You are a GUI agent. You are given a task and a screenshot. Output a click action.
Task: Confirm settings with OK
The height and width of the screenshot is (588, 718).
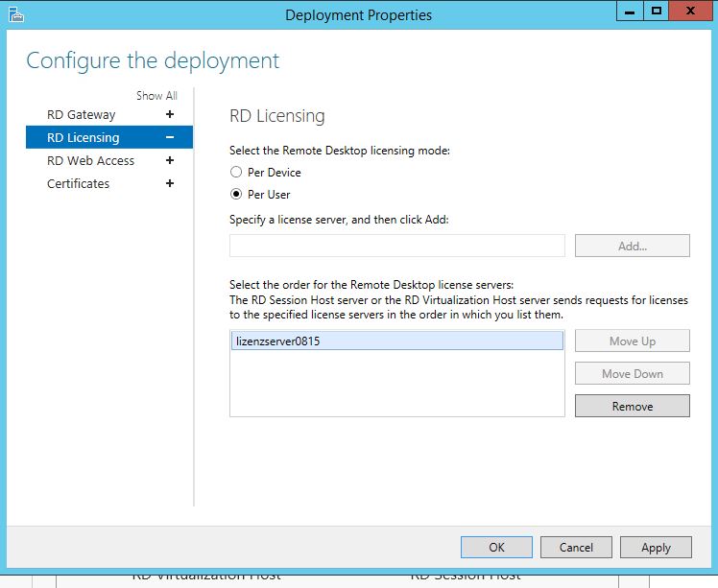tap(496, 548)
